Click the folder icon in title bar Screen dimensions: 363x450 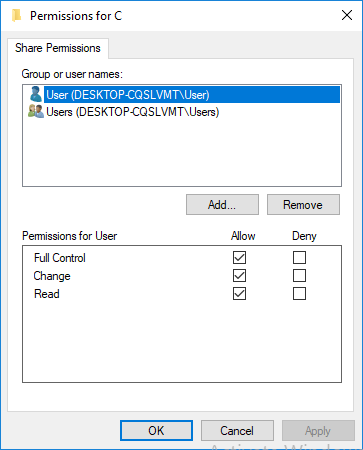[x=16, y=15]
